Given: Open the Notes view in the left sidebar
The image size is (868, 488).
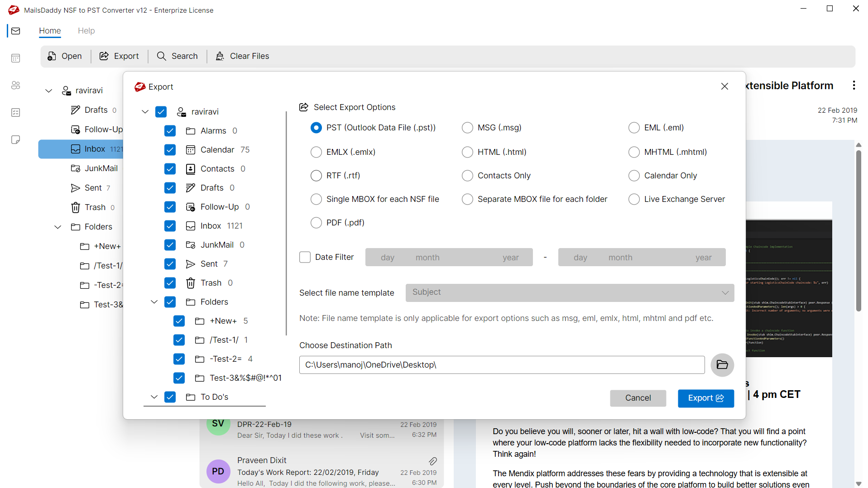Looking at the screenshot, I should pos(16,139).
